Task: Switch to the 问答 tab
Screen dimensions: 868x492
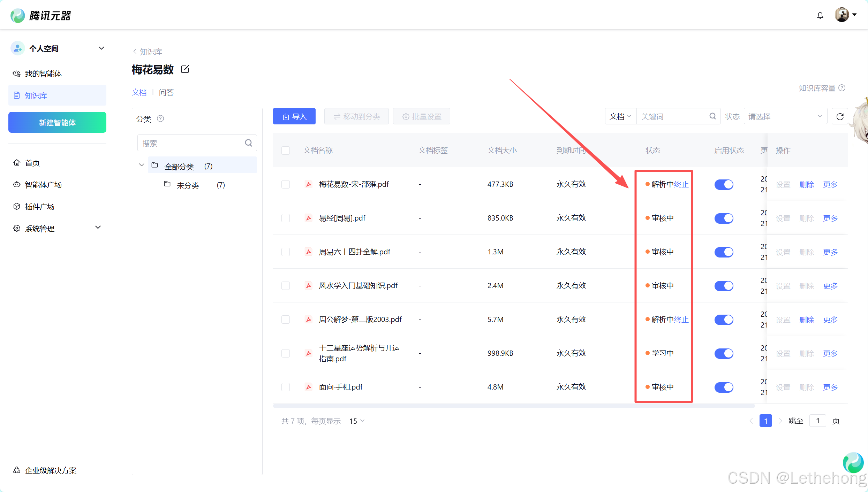Action: point(166,92)
